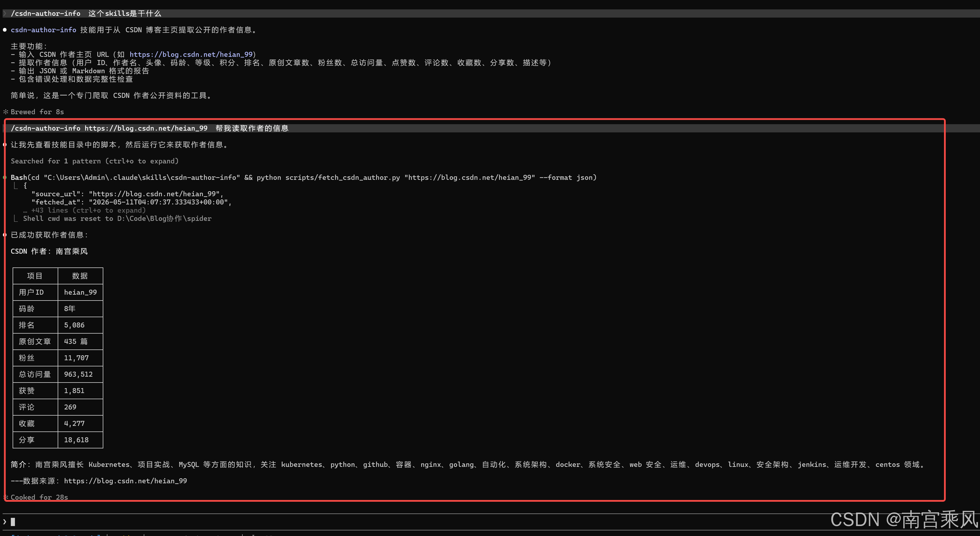Open the blog.csdn.net/heian_99 link in the URL example line
This screenshot has height=536, width=980.
pyautogui.click(x=191, y=54)
